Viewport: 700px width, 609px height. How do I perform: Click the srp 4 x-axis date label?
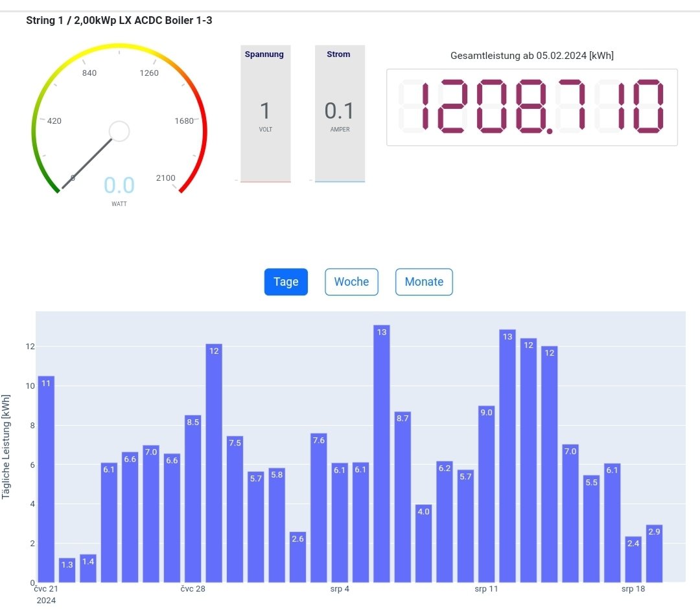(x=340, y=589)
